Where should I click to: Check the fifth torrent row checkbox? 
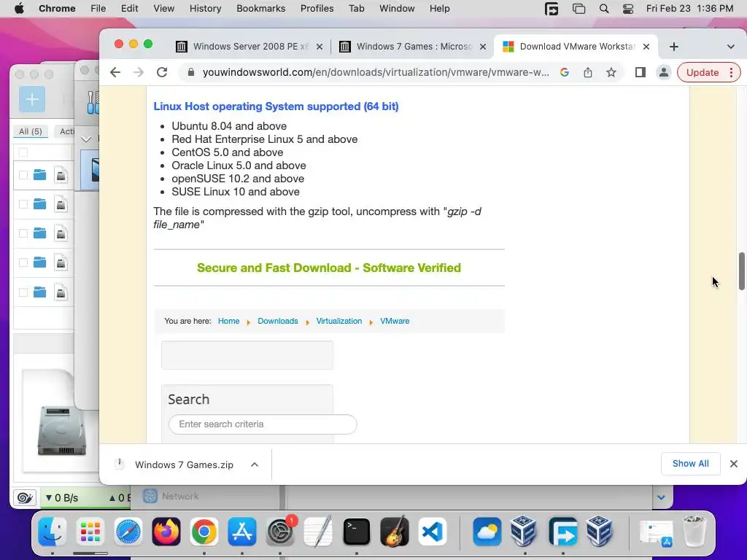[23, 292]
